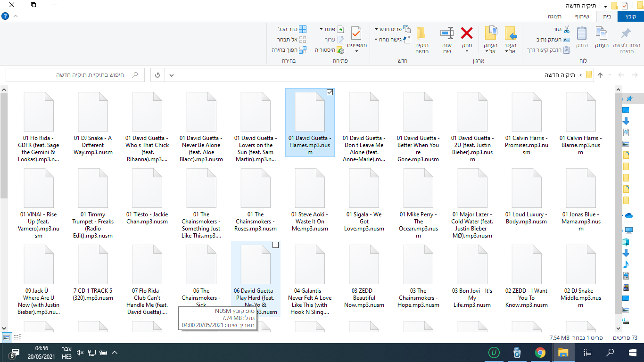Click the folder search input field
The width and height of the screenshot is (644, 362).
click(x=75, y=75)
